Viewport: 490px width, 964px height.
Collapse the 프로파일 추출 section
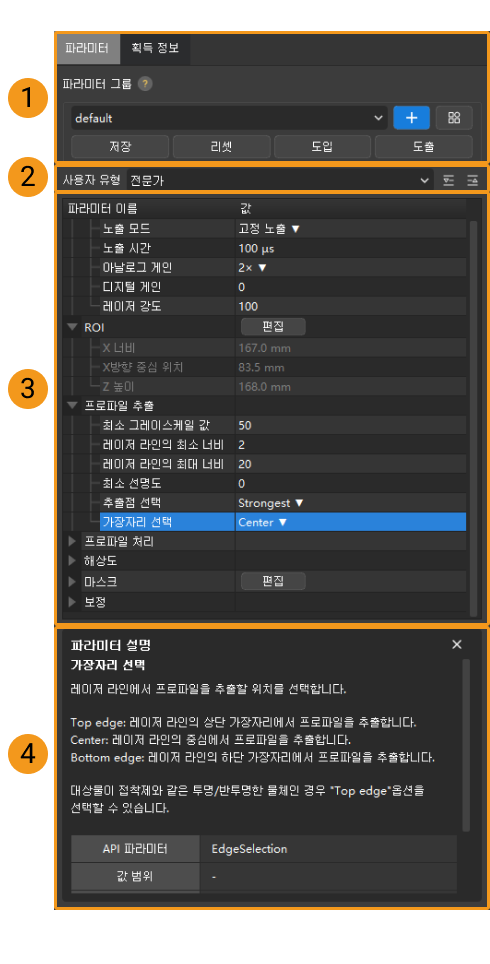tap(73, 406)
